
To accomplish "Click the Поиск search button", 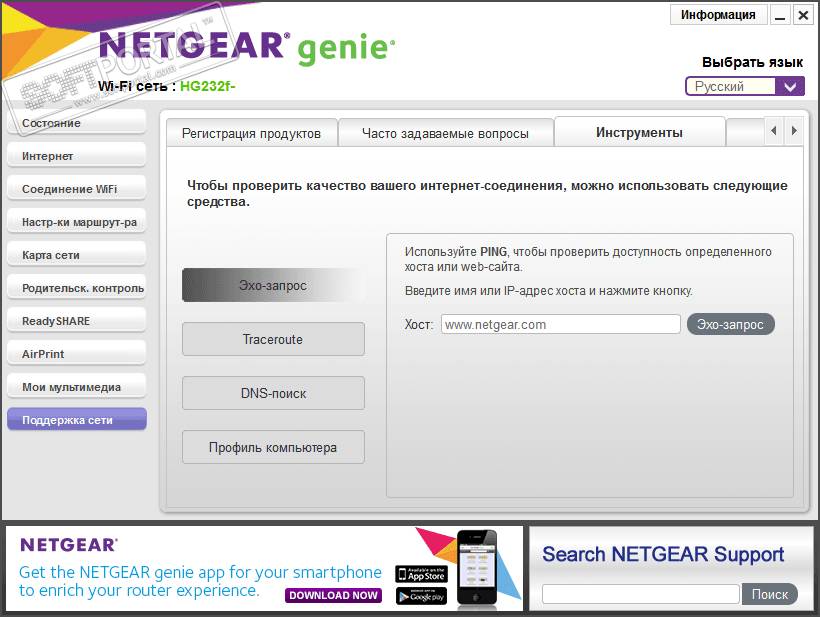I will coord(770,594).
